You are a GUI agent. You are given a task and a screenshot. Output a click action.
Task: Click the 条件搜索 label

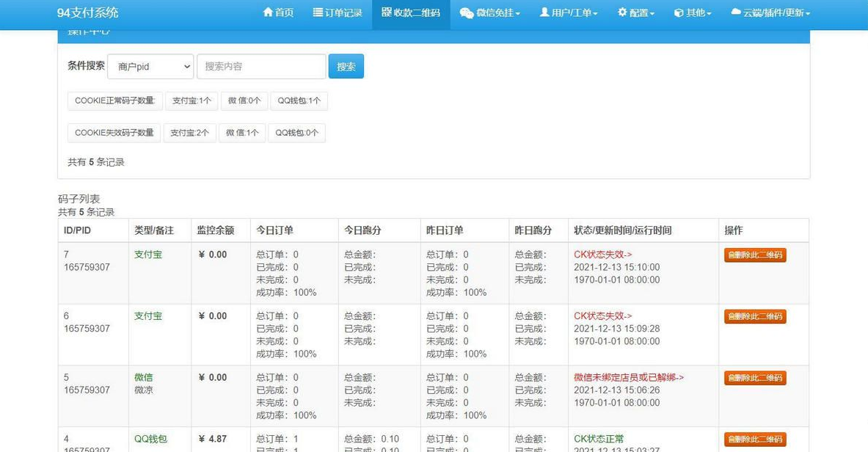point(86,66)
